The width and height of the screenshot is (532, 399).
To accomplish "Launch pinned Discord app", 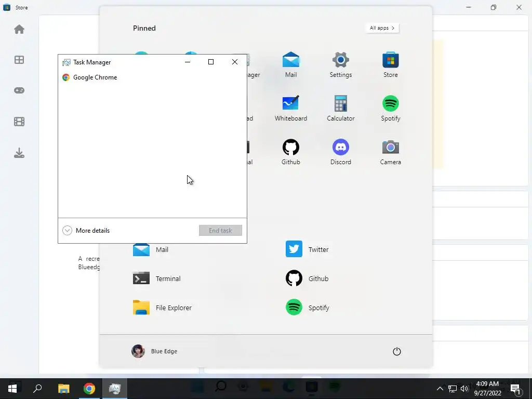I will 341,152.
